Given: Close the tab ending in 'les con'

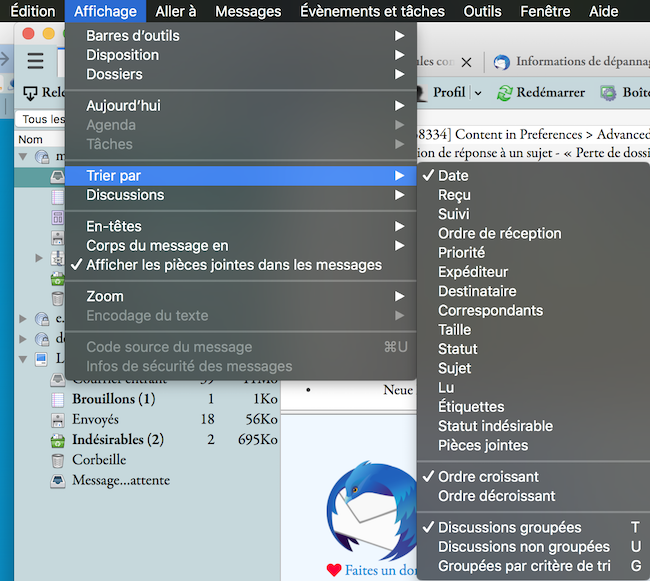Looking at the screenshot, I should coord(466,62).
